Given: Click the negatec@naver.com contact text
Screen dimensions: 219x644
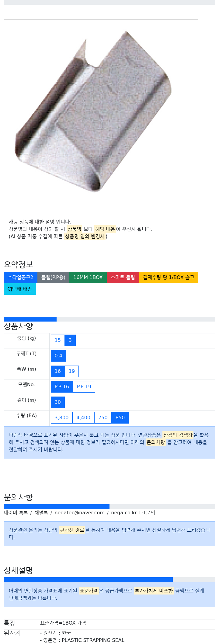Looking at the screenshot, I should [x=79, y=513].
